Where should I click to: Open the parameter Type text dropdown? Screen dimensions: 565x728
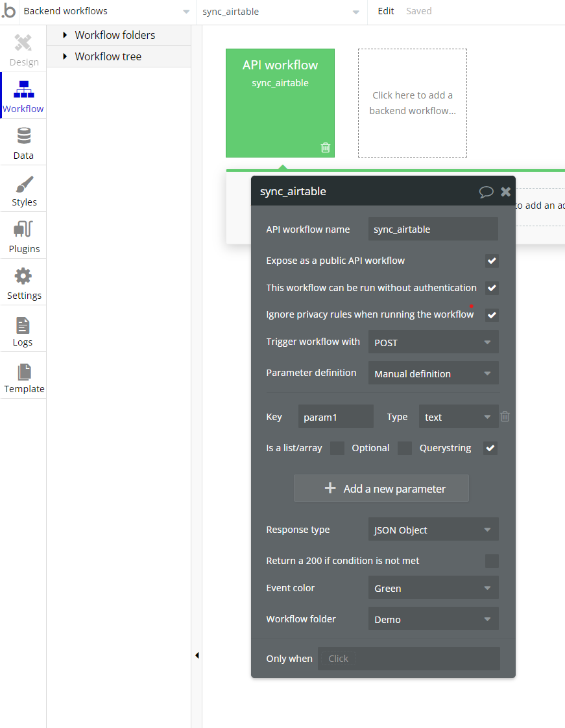point(458,416)
